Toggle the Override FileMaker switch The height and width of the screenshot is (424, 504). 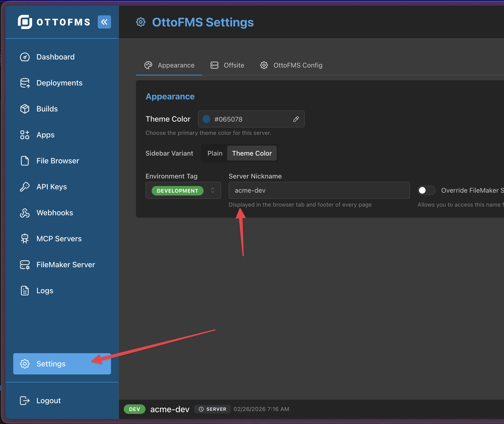(x=426, y=190)
